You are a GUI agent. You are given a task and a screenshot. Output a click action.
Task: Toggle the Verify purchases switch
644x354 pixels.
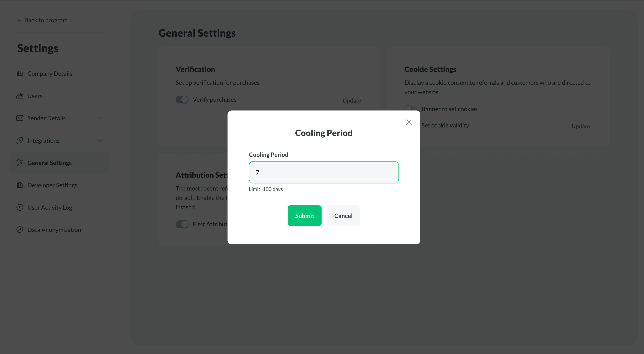pyautogui.click(x=182, y=100)
